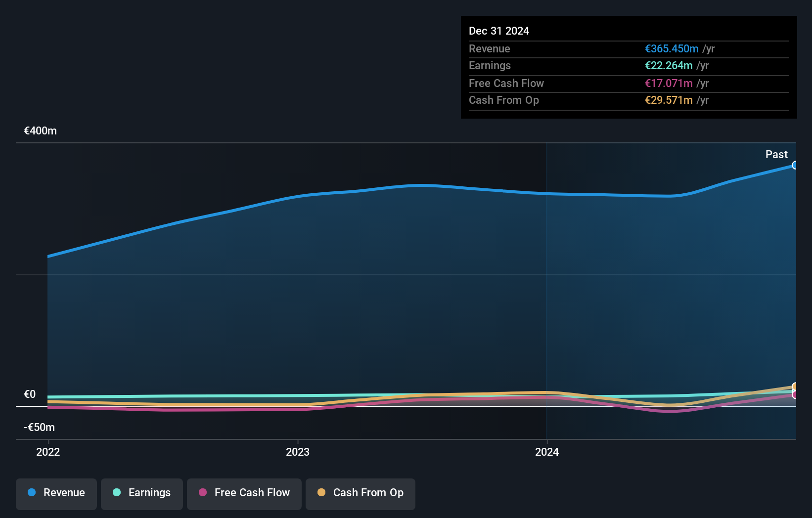
Task: Toggle the Earnings legend button
Action: point(142,494)
